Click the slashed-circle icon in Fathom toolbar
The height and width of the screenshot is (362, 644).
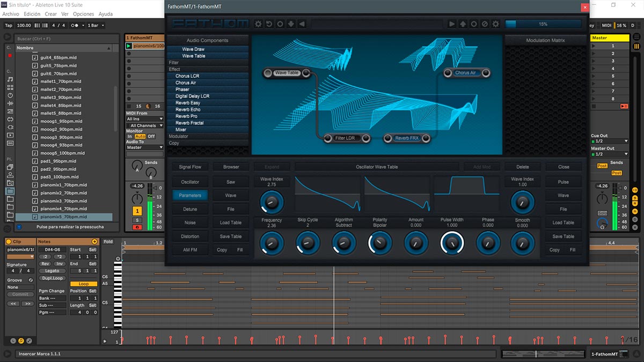(x=485, y=24)
